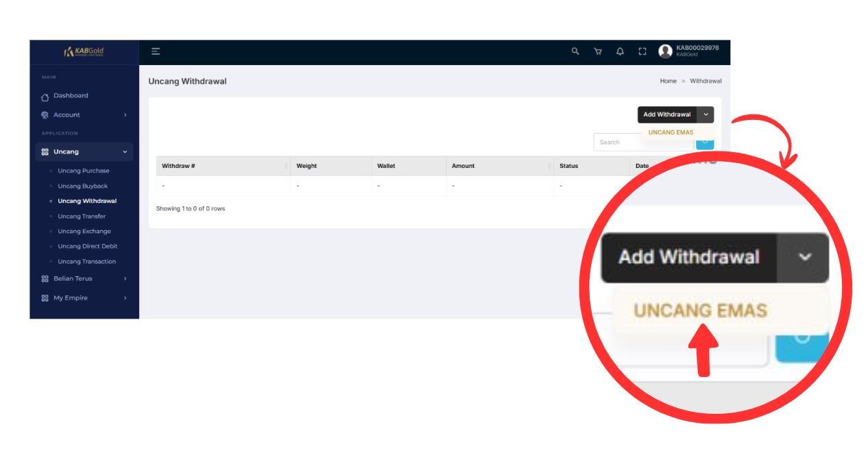Viewport: 868px width, 455px height.
Task: Click the KABGold logo in the sidebar
Action: pos(84,51)
